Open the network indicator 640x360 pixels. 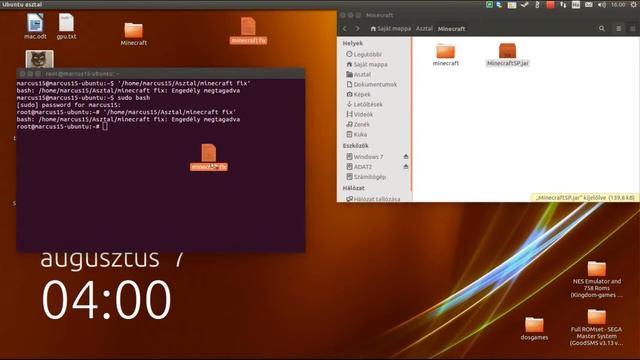tap(563, 4)
